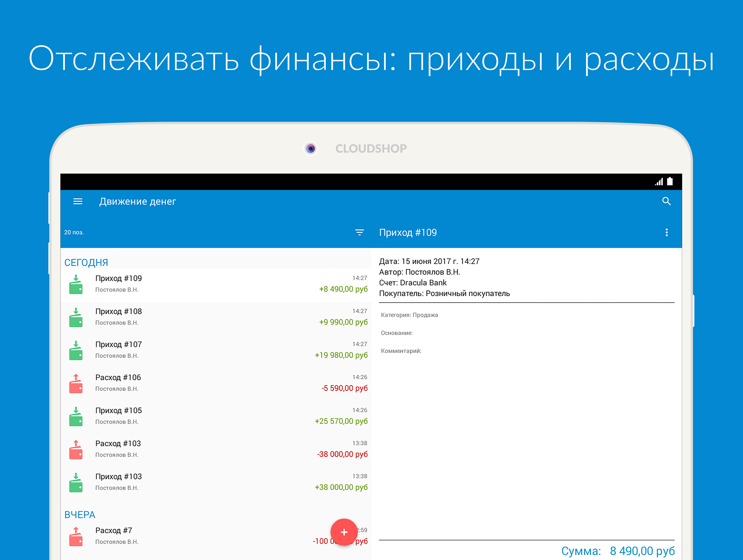Viewport: 743px width, 560px height.
Task: Open the filter list icon
Action: coord(360,232)
